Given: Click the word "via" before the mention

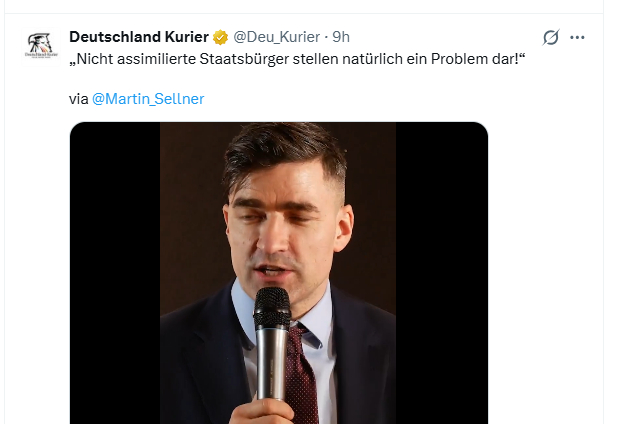Looking at the screenshot, I should (78, 99).
